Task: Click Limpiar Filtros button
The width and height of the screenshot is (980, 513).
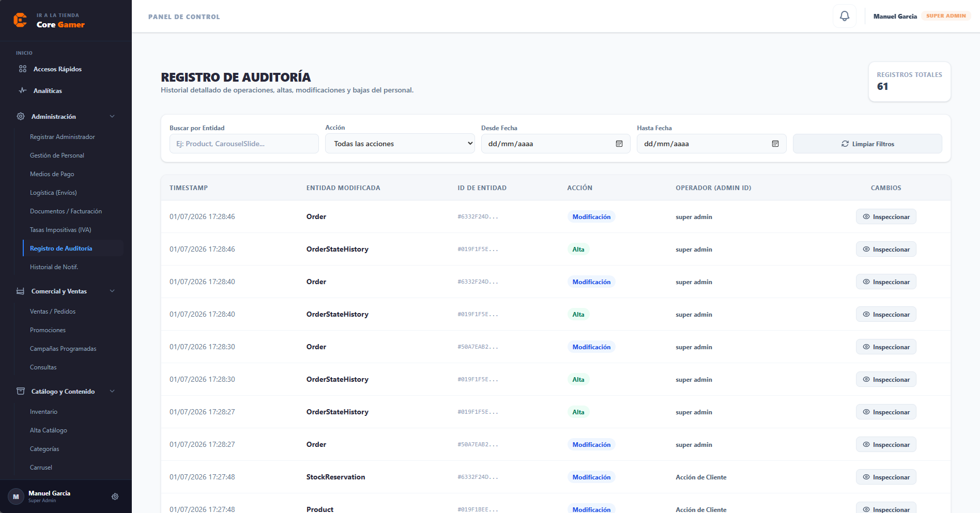Action: pos(867,144)
